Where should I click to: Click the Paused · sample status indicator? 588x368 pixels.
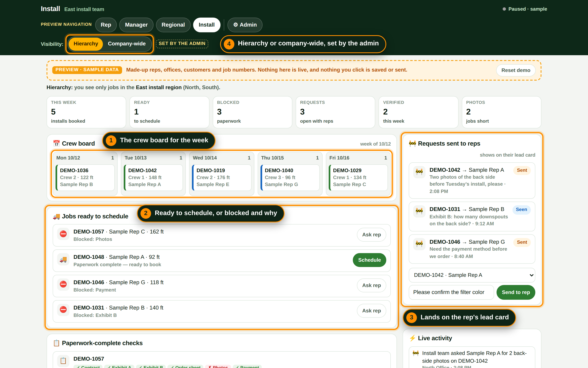pos(525,9)
